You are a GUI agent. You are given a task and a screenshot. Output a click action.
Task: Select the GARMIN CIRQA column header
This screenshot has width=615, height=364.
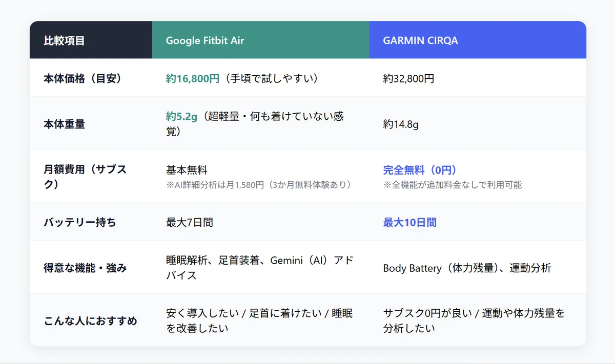(478, 40)
